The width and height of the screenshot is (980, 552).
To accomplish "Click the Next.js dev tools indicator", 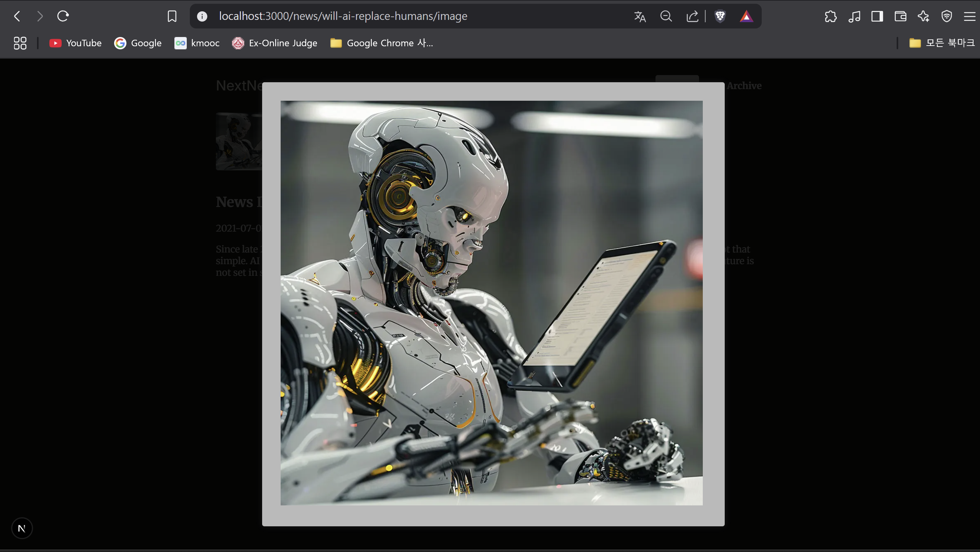I will (22, 528).
